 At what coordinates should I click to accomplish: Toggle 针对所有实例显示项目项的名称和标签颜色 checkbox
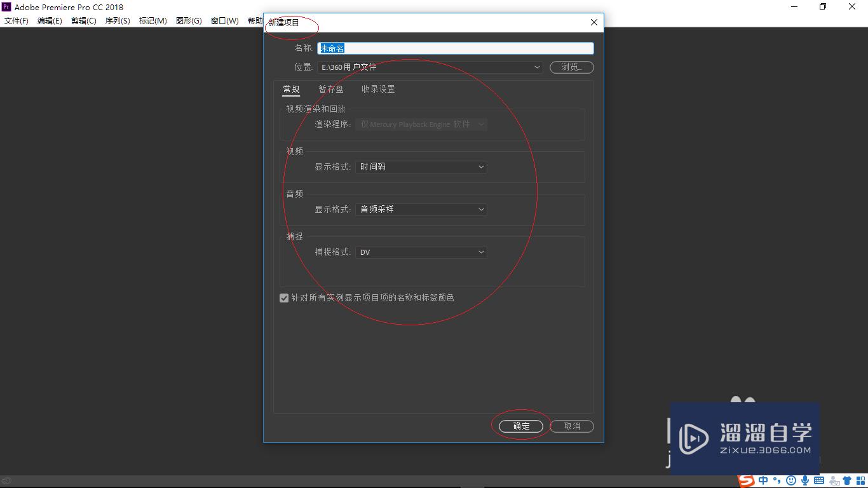(x=284, y=298)
